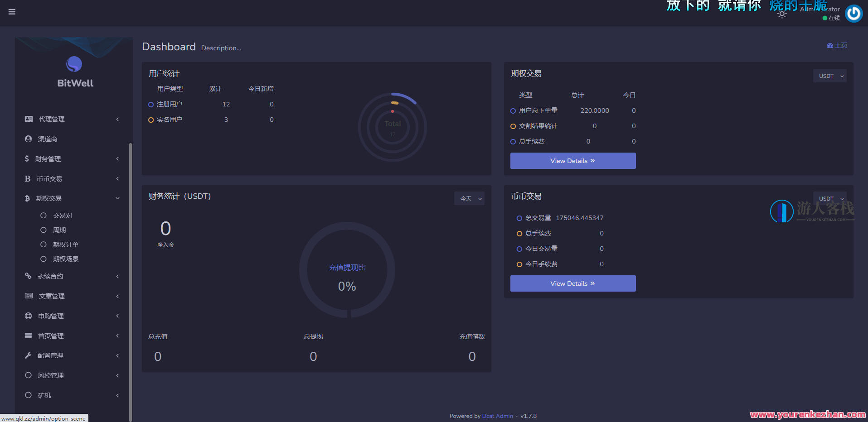Open the Dcat Admin footer link
Image resolution: width=868 pixels, height=422 pixels.
coord(497,416)
